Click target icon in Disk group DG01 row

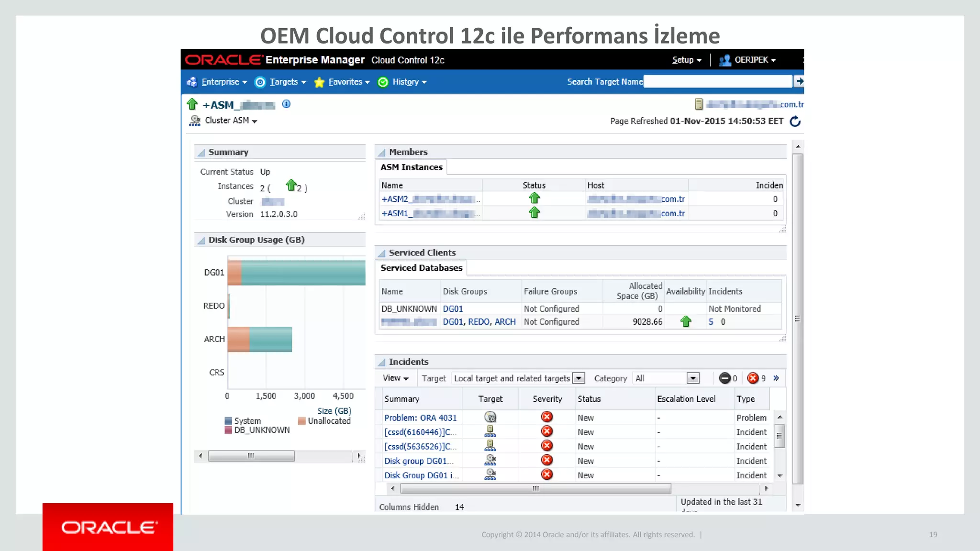coord(490,460)
